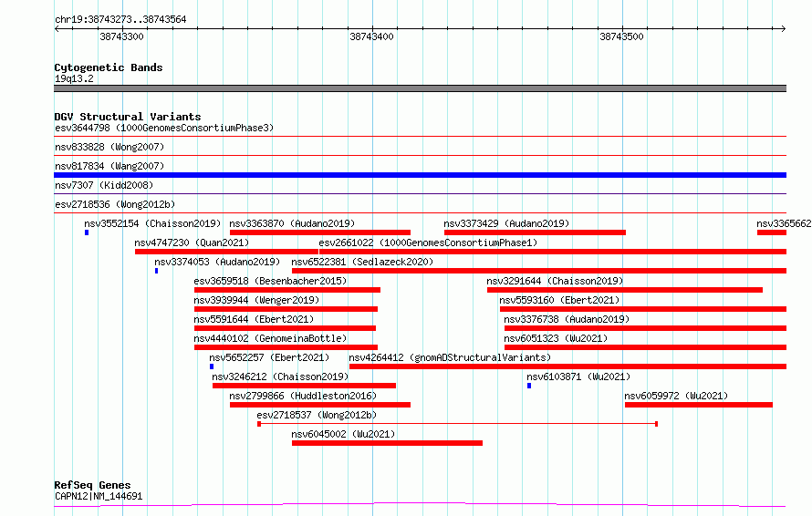Click nsv4440102 (GenomeinaBottle) label
812x516 pixels.
point(270,338)
